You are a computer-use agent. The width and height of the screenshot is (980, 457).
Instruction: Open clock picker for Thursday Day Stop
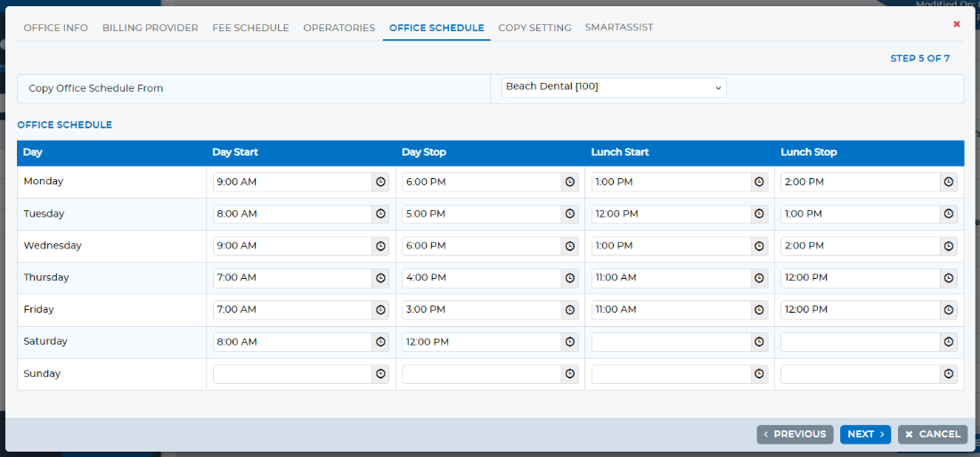[569, 278]
